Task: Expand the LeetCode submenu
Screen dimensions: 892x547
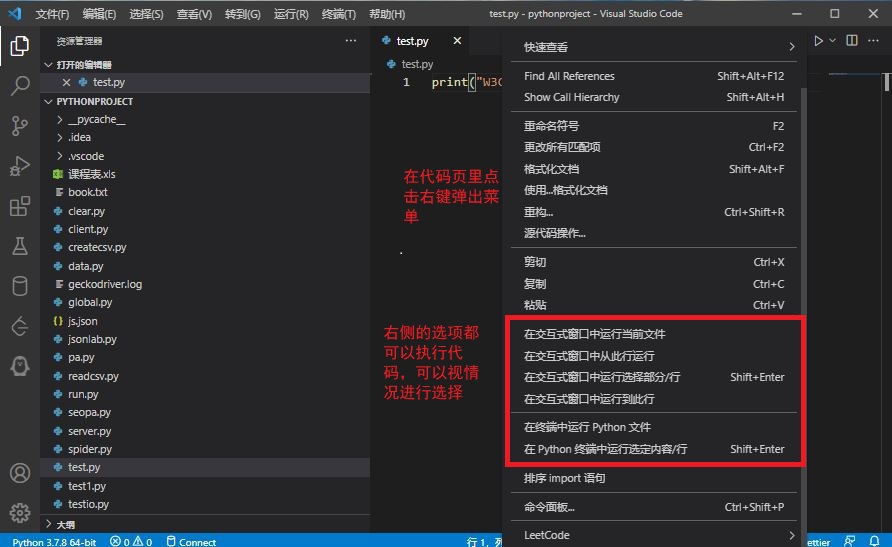Action: click(x=653, y=535)
